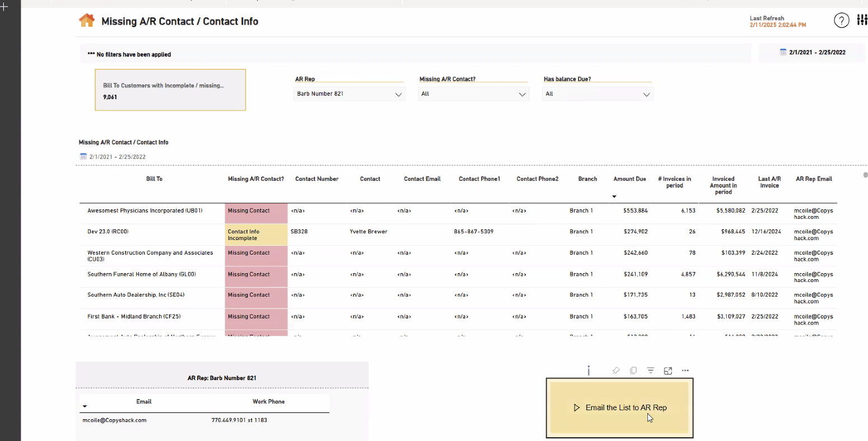Click the play triangle on Email button
The height and width of the screenshot is (441, 868).
click(577, 407)
